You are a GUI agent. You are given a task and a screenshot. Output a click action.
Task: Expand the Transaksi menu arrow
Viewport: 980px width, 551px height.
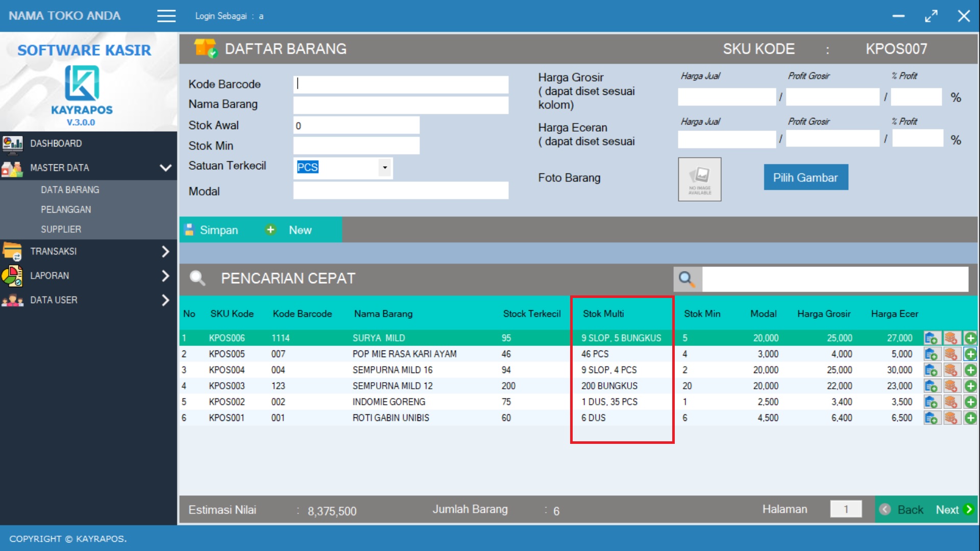click(x=165, y=251)
